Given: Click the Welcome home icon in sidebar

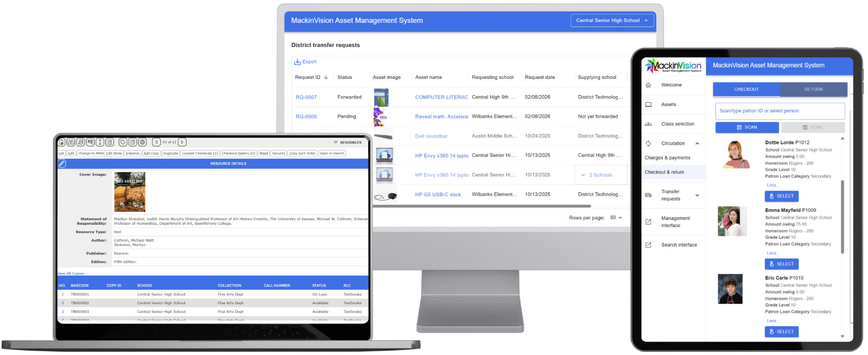Looking at the screenshot, I should [648, 85].
